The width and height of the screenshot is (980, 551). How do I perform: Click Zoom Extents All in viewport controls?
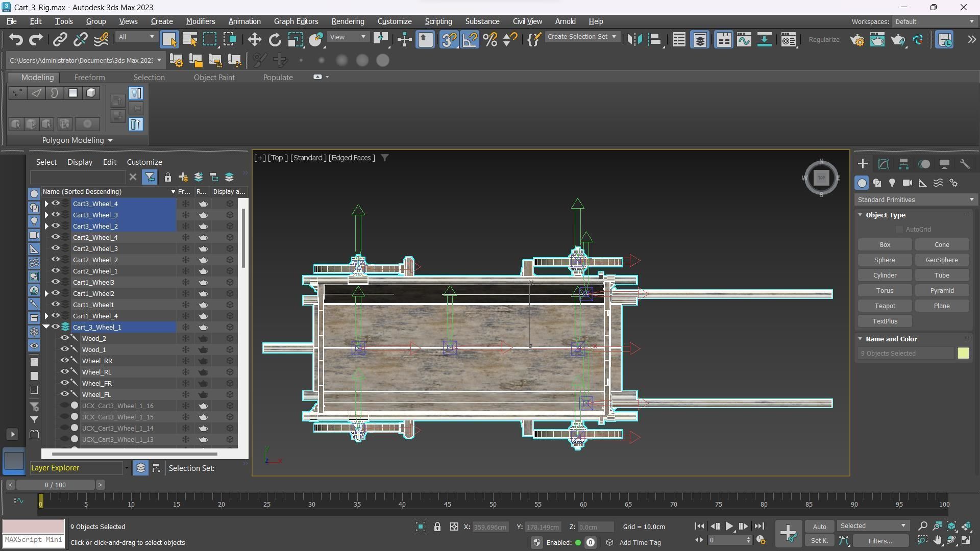(x=967, y=526)
